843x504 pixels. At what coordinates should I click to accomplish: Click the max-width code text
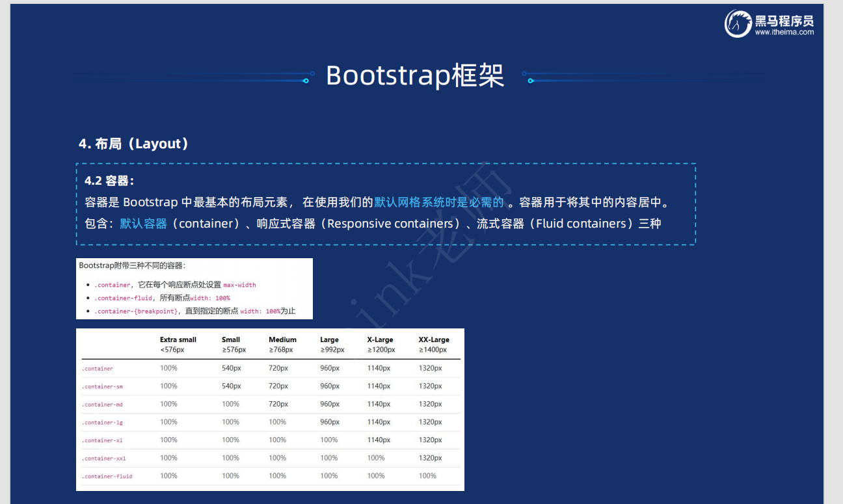tap(240, 285)
